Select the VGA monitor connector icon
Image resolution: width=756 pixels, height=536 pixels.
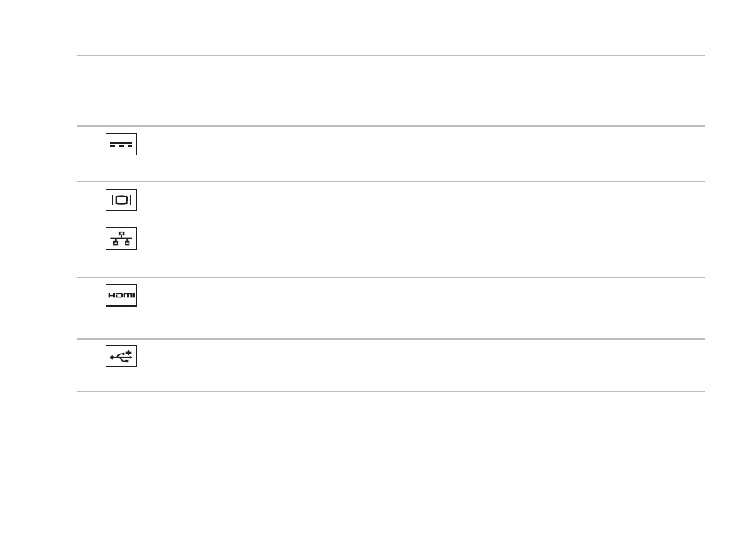click(121, 200)
